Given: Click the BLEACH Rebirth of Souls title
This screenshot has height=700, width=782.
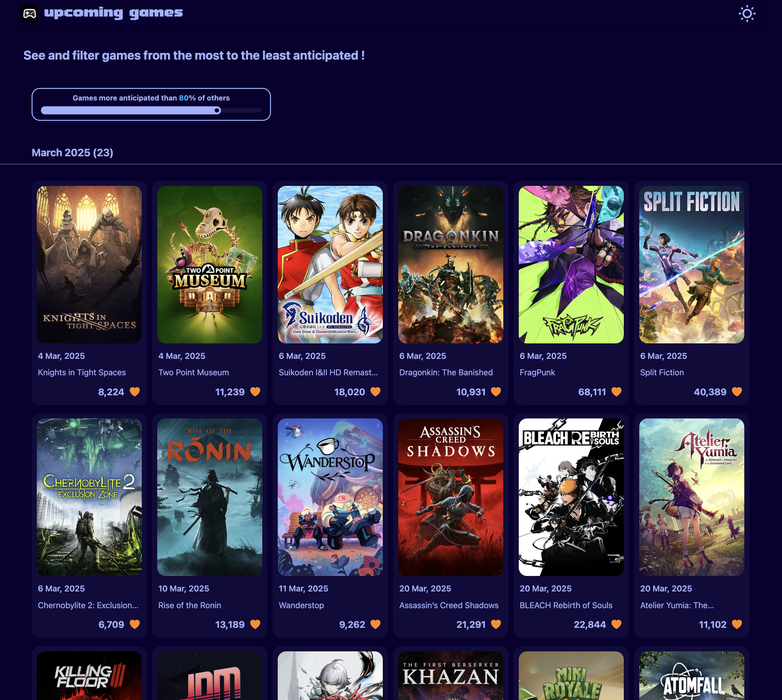Looking at the screenshot, I should point(566,605).
